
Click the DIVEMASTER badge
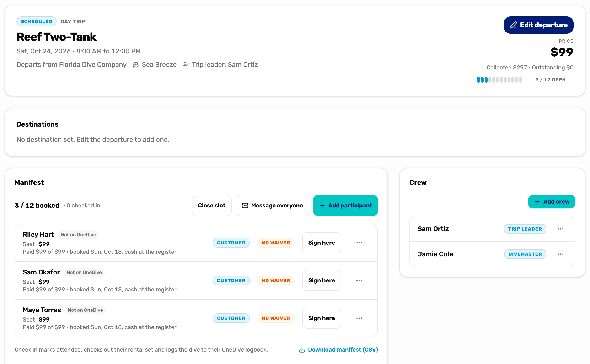pos(525,254)
